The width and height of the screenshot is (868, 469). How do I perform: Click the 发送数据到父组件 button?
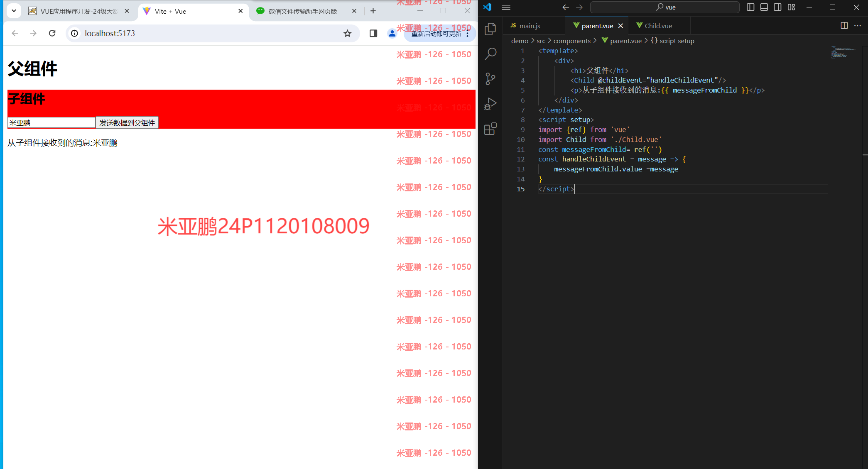127,122
